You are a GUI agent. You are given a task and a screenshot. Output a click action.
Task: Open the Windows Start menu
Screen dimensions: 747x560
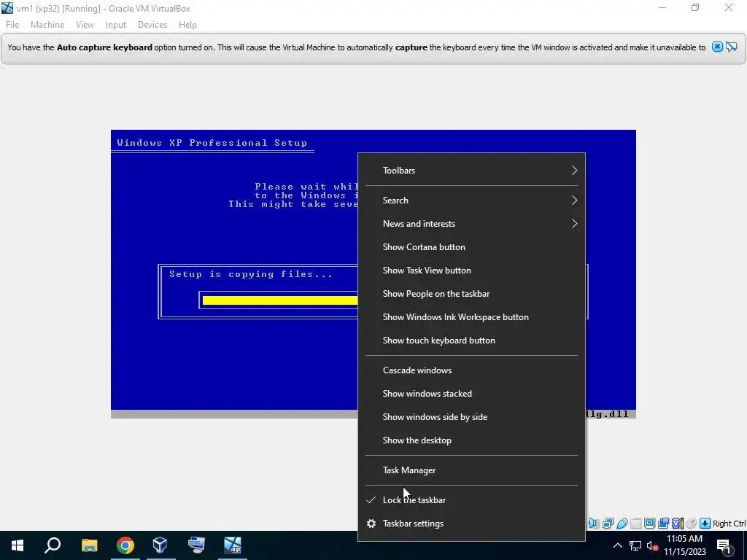click(18, 545)
